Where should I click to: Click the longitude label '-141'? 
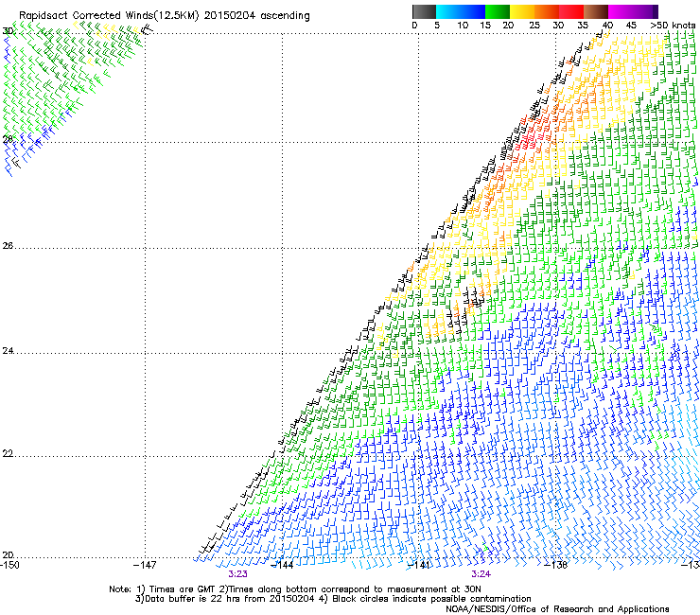419,565
